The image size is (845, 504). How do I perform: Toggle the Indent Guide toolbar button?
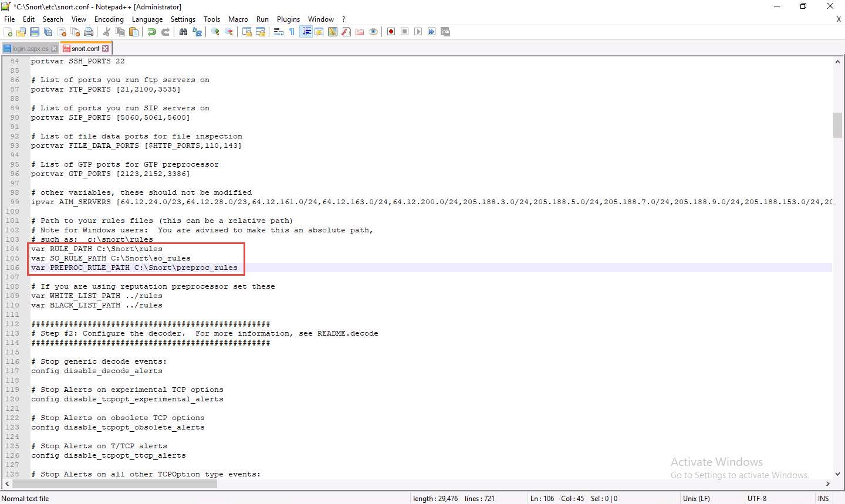(306, 32)
